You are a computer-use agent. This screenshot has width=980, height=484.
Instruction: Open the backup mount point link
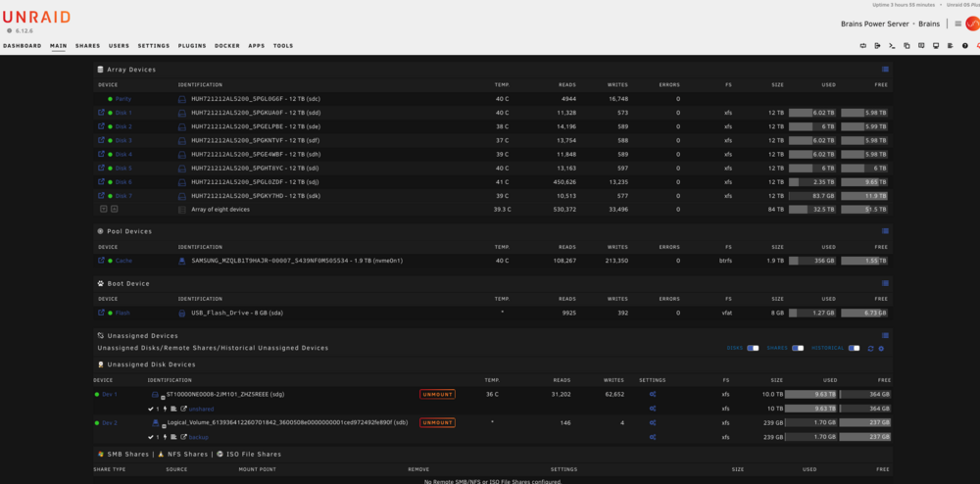pyautogui.click(x=199, y=437)
